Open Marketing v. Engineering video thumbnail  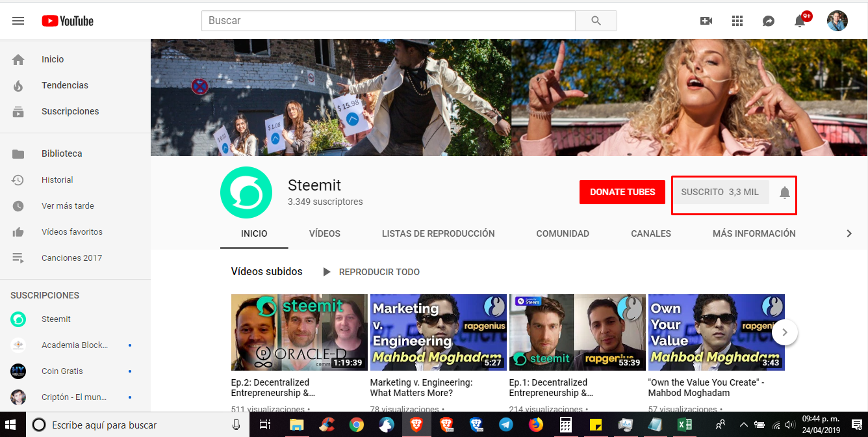(x=439, y=332)
